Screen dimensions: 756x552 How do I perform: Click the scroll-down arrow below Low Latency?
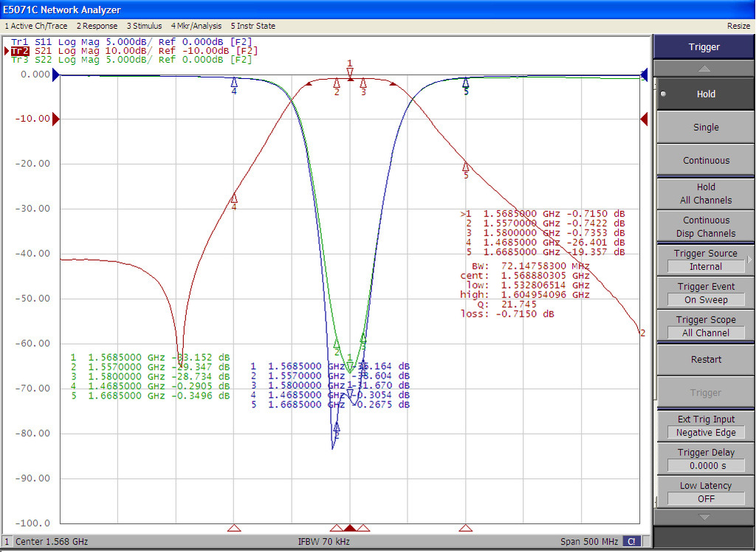(704, 517)
